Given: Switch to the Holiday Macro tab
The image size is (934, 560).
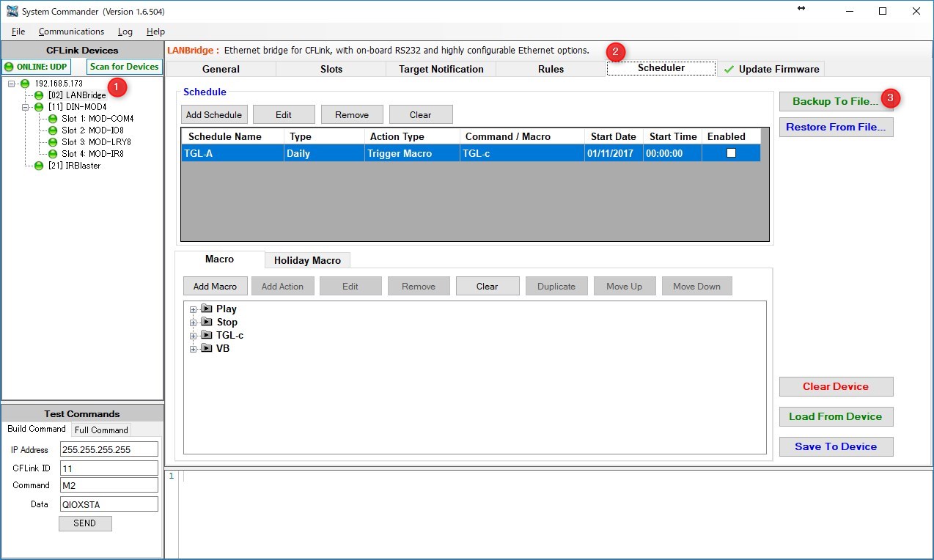Looking at the screenshot, I should click(307, 260).
